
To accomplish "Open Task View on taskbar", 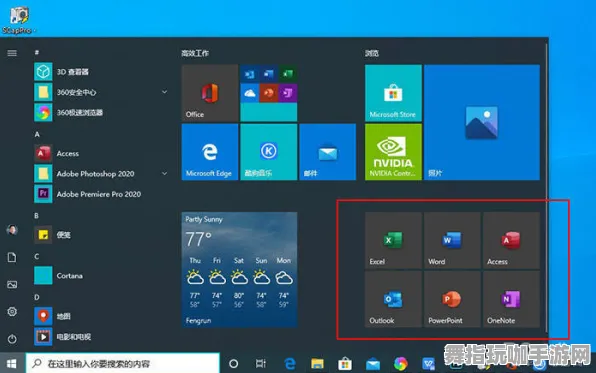I will click(260, 364).
